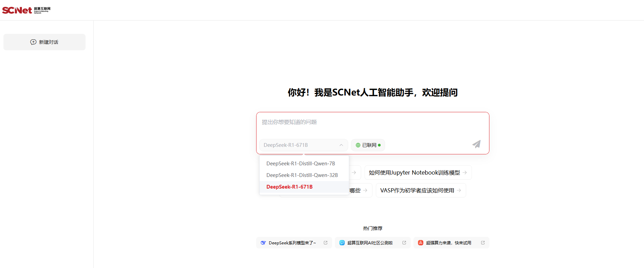This screenshot has height=268, width=644.
Task: Click the red icon on 超强算力 card
Action: pyautogui.click(x=421, y=243)
